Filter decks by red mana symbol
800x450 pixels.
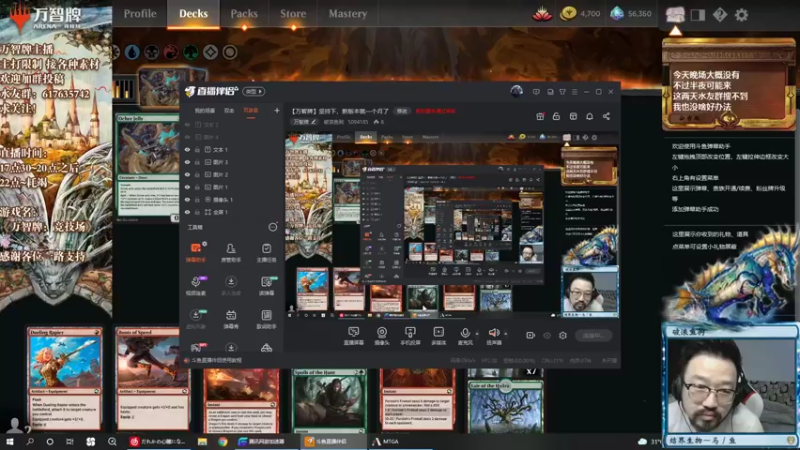point(171,52)
